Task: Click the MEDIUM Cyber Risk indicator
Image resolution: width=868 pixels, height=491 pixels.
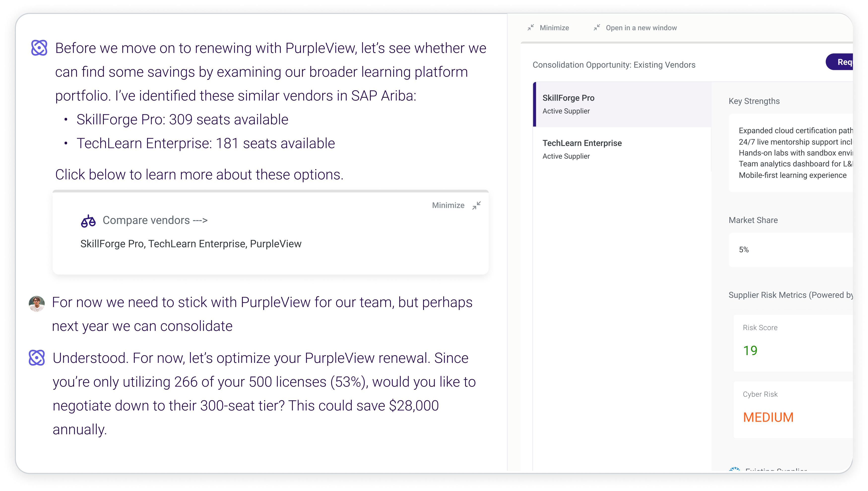Action: (x=768, y=417)
